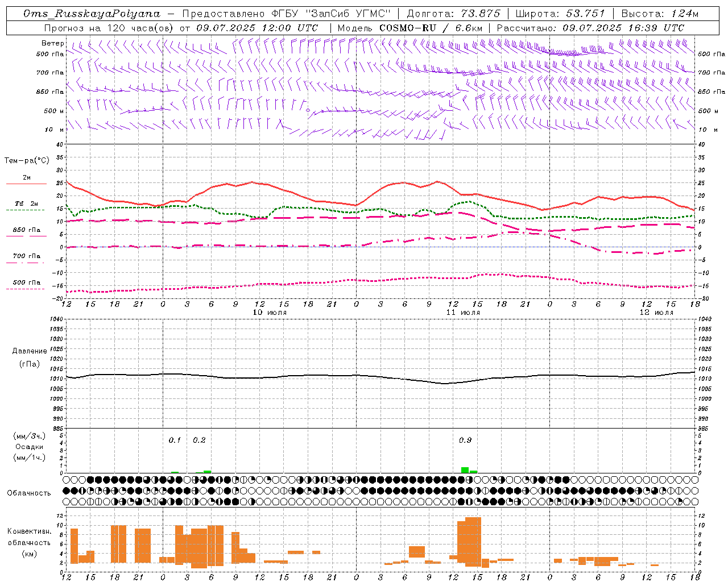Screen dimensions: 728x582
Task: Click the 'Тем-ра(°C)' temperature panel label
Action: (x=27, y=161)
